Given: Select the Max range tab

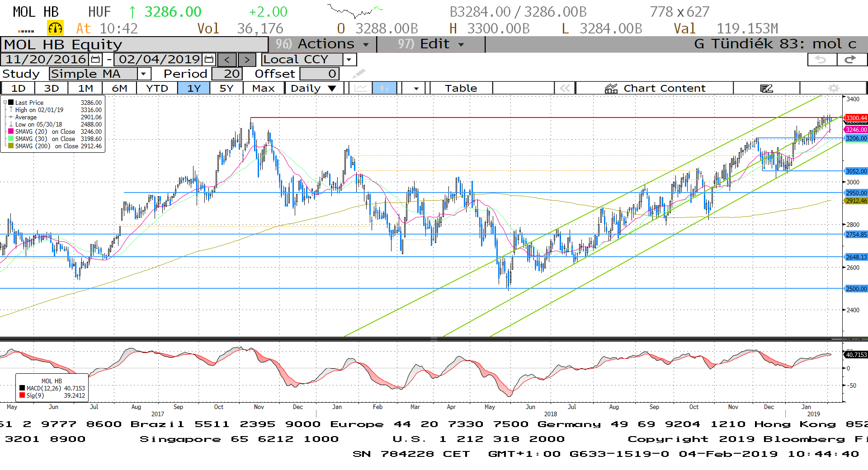Looking at the screenshot, I should tap(264, 88).
